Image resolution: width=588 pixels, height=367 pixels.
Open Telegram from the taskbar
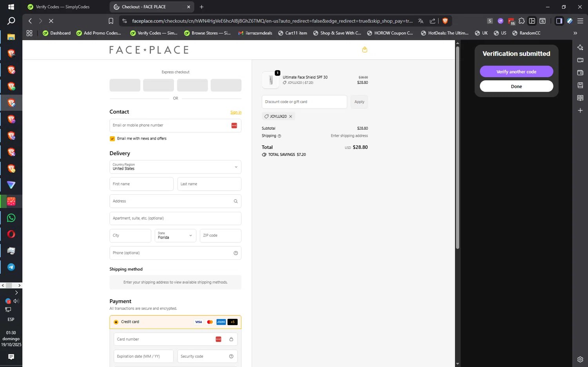(11, 267)
